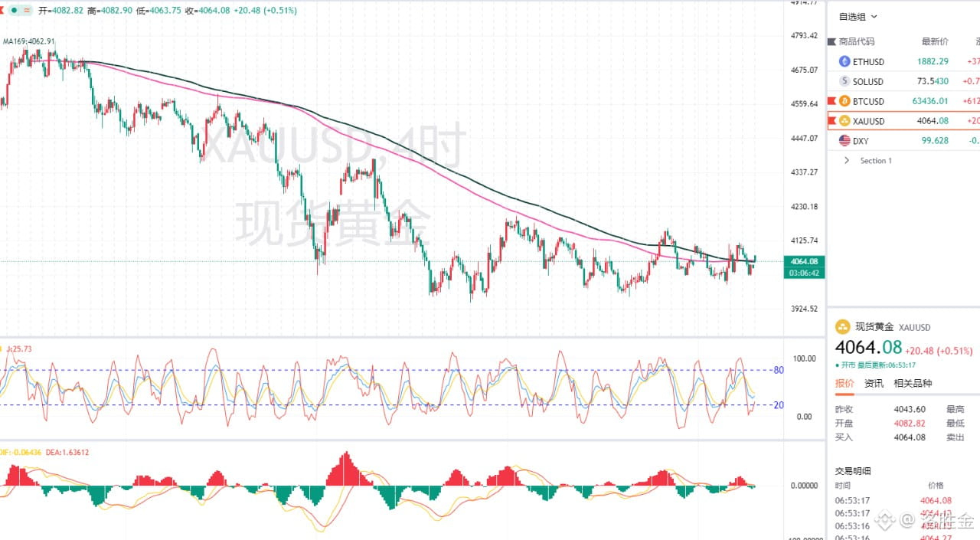
Task: Click the 时间 column header in trade details
Action: click(842, 486)
